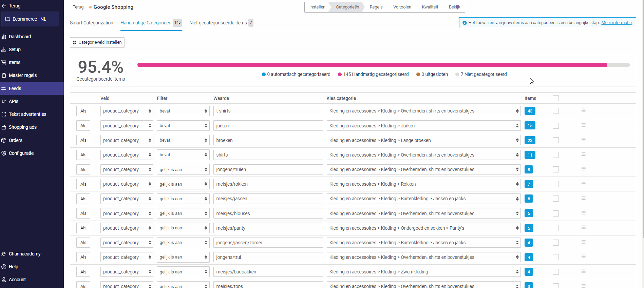Click the Items cart icon in sidebar

pyautogui.click(x=4, y=62)
